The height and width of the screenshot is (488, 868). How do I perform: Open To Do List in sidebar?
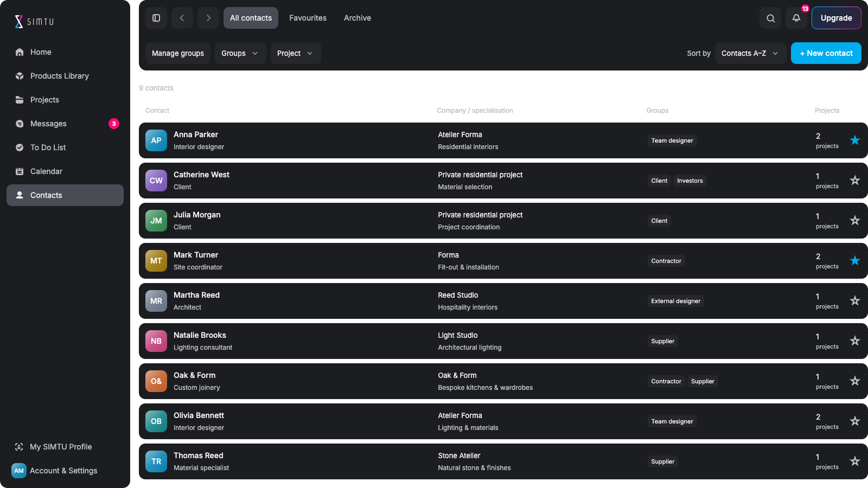pos(65,147)
